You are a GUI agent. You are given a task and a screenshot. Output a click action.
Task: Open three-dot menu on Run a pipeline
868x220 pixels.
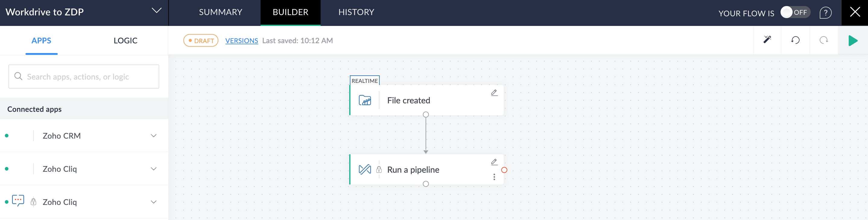[x=494, y=177]
